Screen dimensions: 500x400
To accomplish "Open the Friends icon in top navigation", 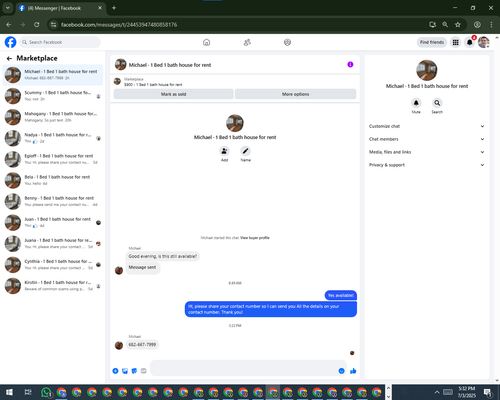I will pyautogui.click(x=247, y=42).
